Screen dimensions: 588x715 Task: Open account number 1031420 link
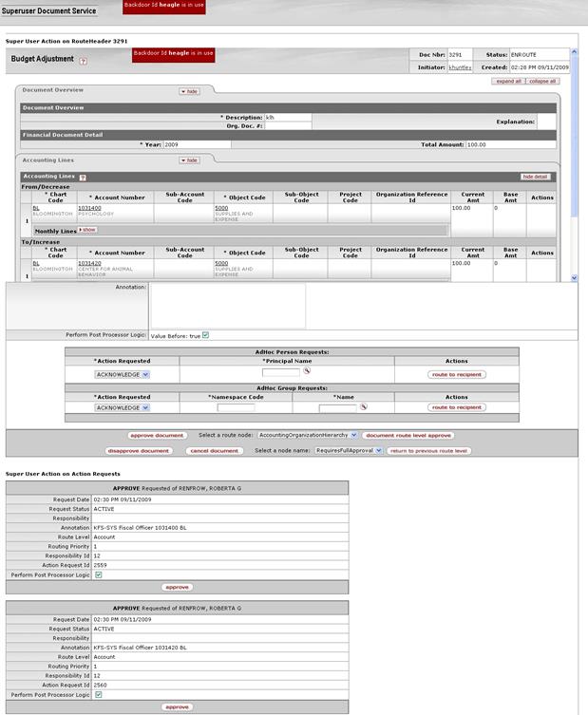(x=89, y=263)
